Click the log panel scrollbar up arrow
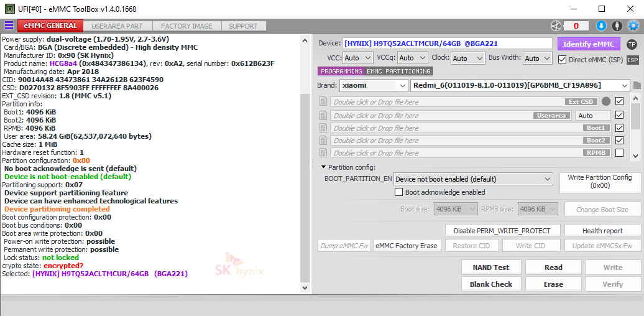The height and width of the screenshot is (316, 644). point(305,40)
